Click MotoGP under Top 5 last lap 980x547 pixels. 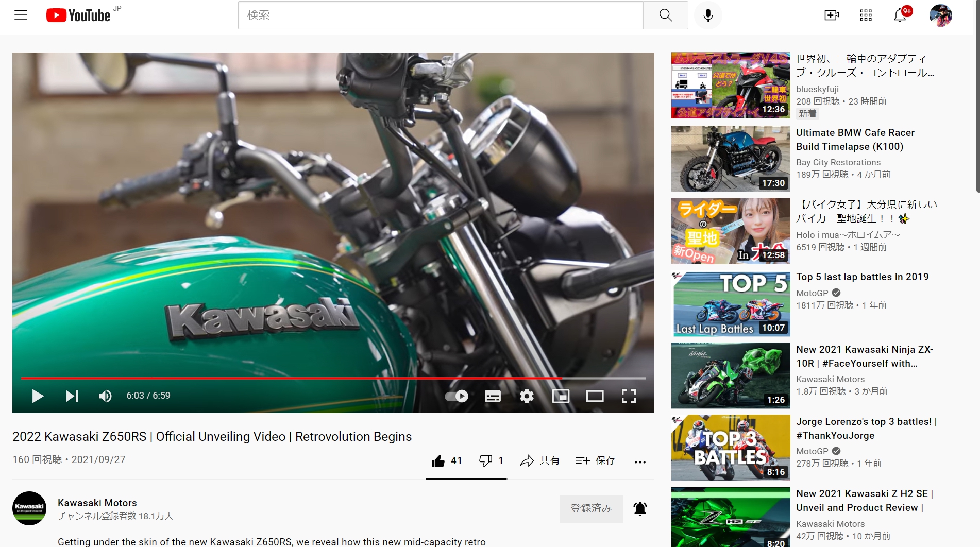pos(812,293)
